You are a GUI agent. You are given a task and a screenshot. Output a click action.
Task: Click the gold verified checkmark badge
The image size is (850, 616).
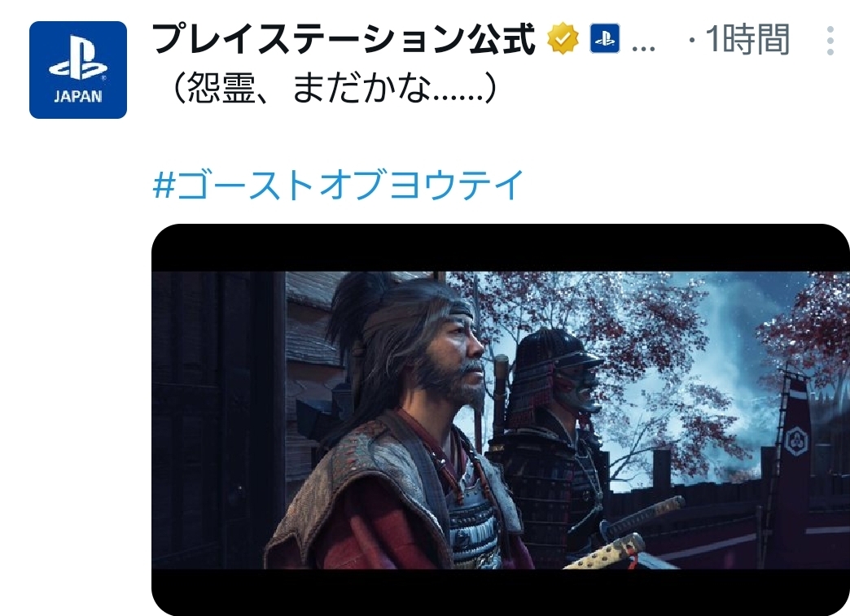click(x=563, y=38)
